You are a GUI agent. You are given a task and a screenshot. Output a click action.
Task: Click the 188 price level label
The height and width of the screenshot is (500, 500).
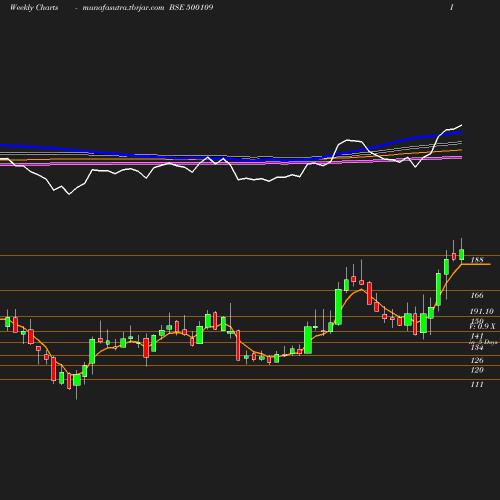pyautogui.click(x=477, y=260)
